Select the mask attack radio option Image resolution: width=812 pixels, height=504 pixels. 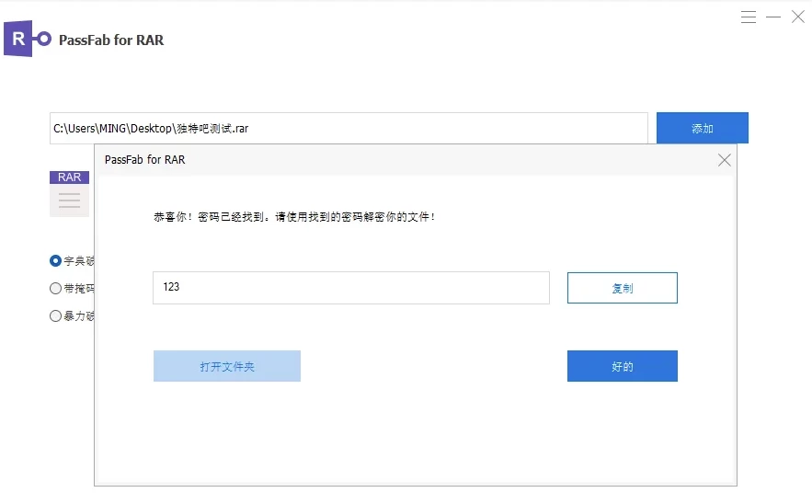tap(55, 289)
